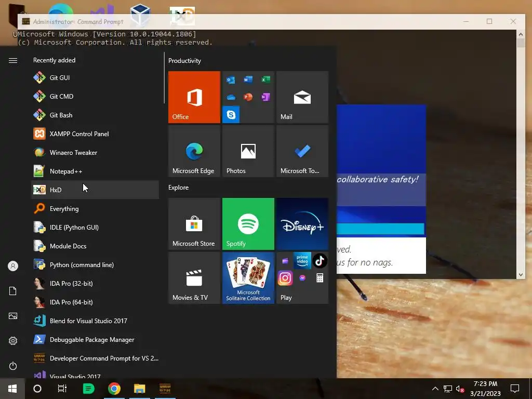
Task: Open File Explorer from the taskbar
Action: tap(139, 389)
